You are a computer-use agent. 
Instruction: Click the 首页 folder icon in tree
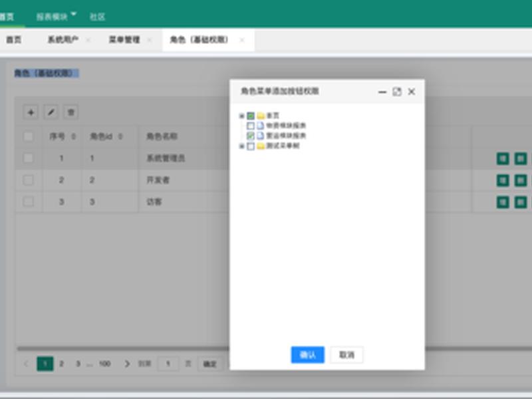261,116
